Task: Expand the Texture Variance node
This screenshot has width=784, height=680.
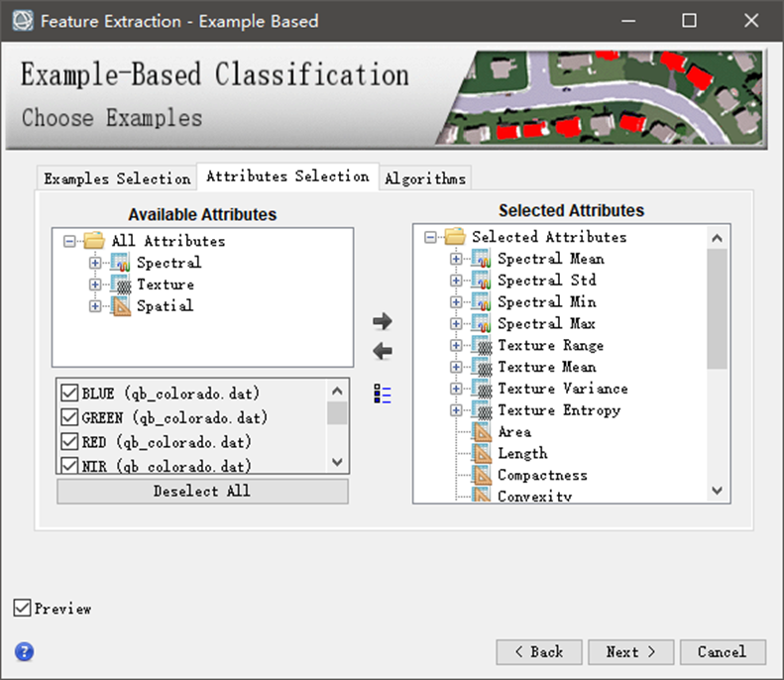Action: click(456, 389)
